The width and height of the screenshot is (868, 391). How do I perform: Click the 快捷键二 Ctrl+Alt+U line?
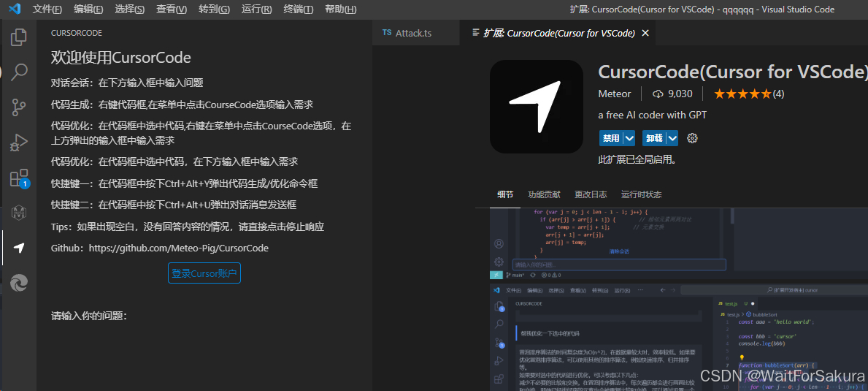pos(174,205)
